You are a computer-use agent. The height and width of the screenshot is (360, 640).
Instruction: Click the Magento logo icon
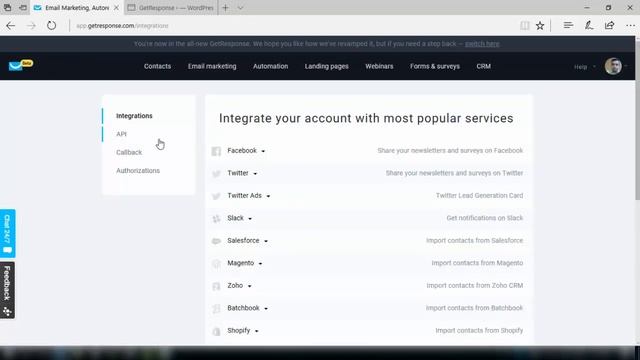click(x=216, y=263)
